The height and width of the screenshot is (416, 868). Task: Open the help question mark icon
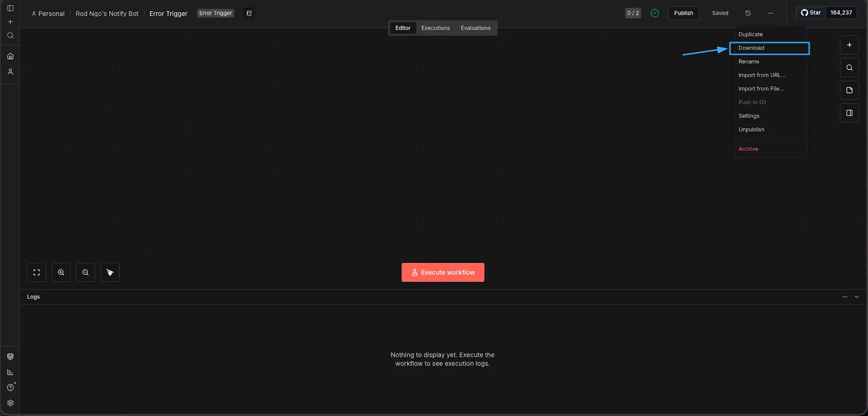(10, 387)
